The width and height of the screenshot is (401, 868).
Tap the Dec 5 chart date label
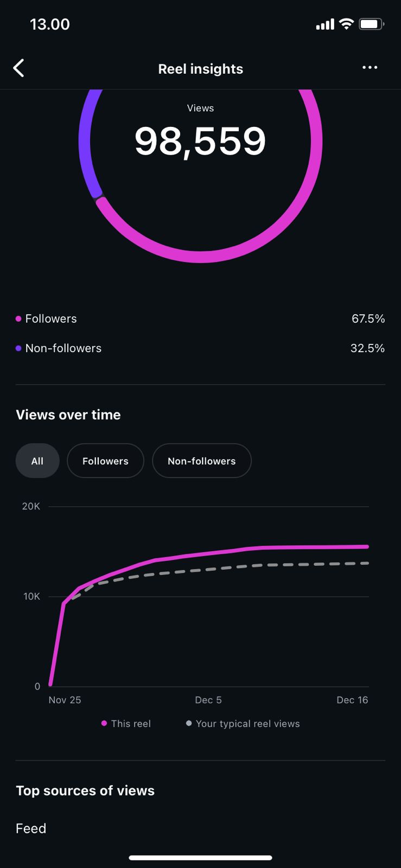pyautogui.click(x=208, y=700)
